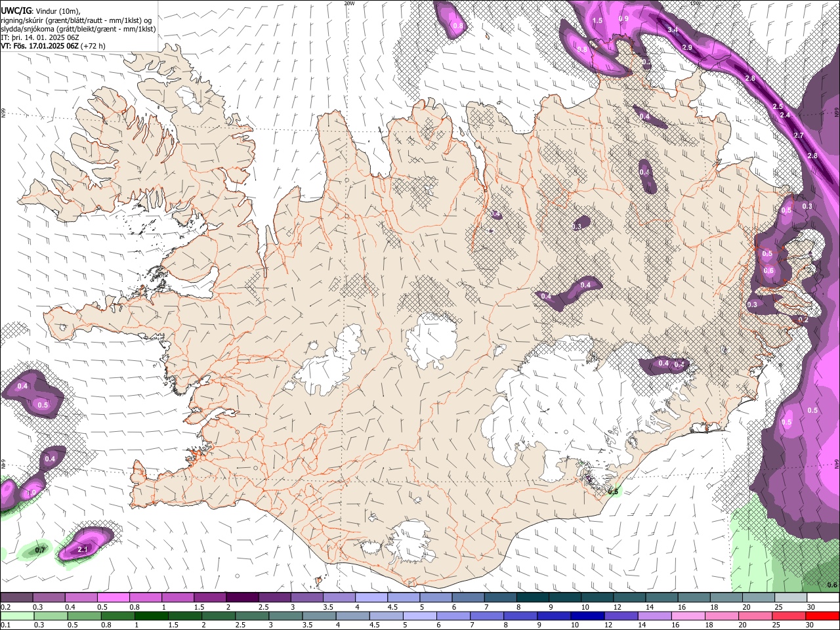The width and height of the screenshot is (840, 630).
Task: Choose the bright red swatch starting at 30, lower row
Action: pyautogui.click(x=823, y=616)
